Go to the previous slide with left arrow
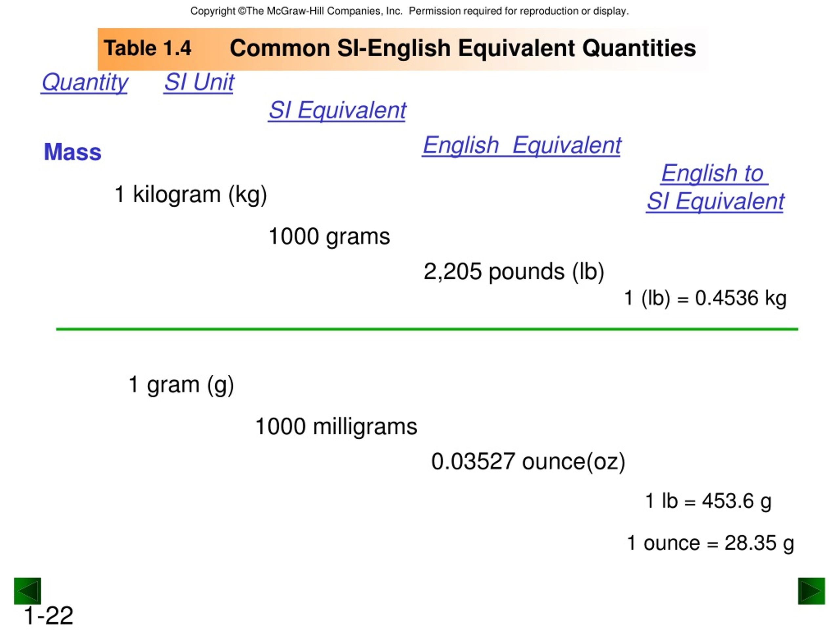840x630 pixels. click(x=27, y=591)
